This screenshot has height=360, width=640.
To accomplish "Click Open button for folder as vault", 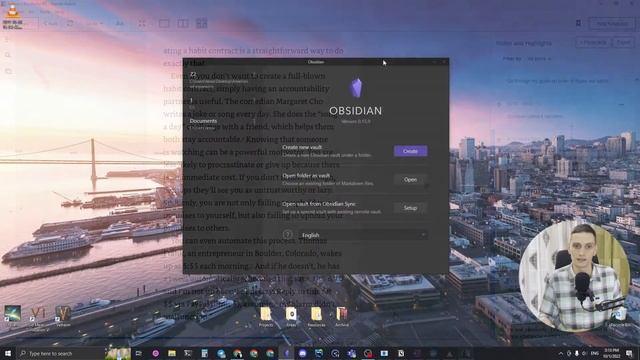I will [x=410, y=180].
